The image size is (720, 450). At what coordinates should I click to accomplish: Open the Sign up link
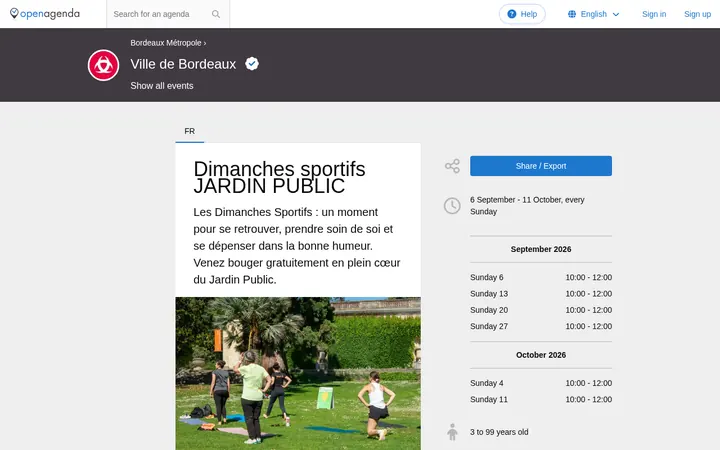pos(697,14)
